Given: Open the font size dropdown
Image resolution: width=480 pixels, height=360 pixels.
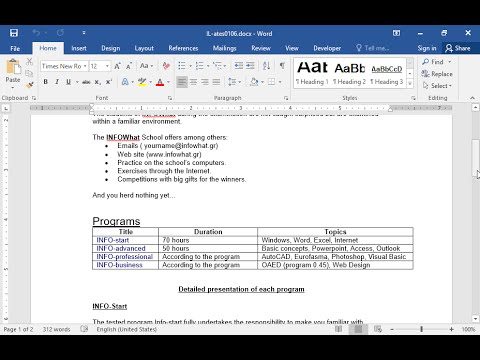Looking at the screenshot, I should tap(107, 66).
